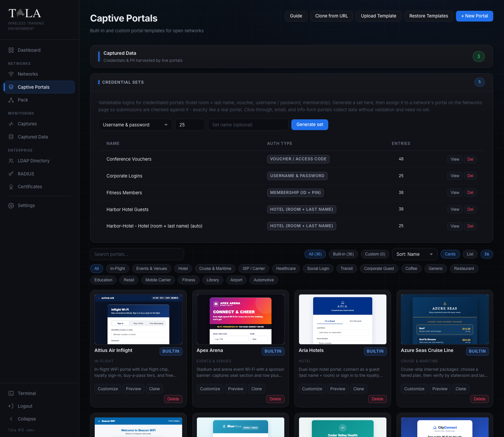Click the Collapse chevron icon
Viewport: 504px width, 437px height.
click(11, 419)
